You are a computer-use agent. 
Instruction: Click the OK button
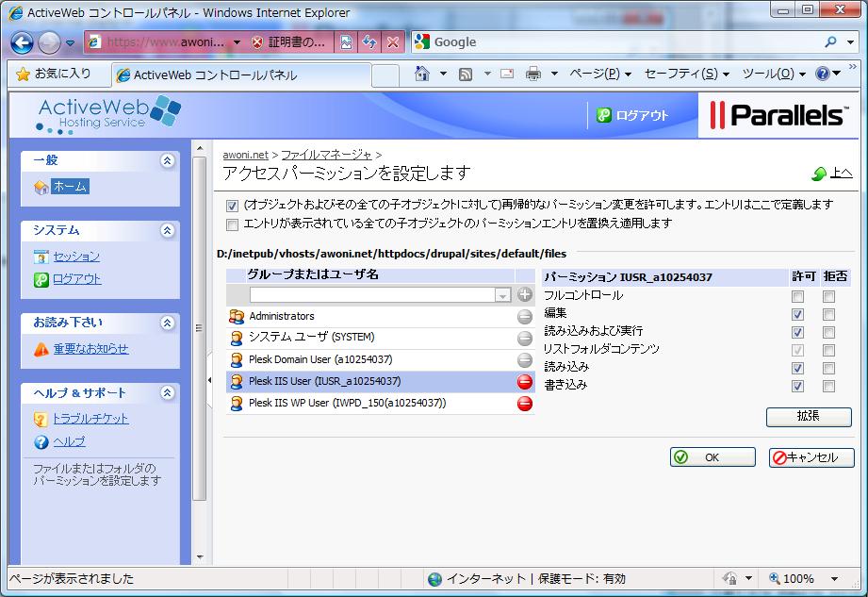pyautogui.click(x=712, y=457)
